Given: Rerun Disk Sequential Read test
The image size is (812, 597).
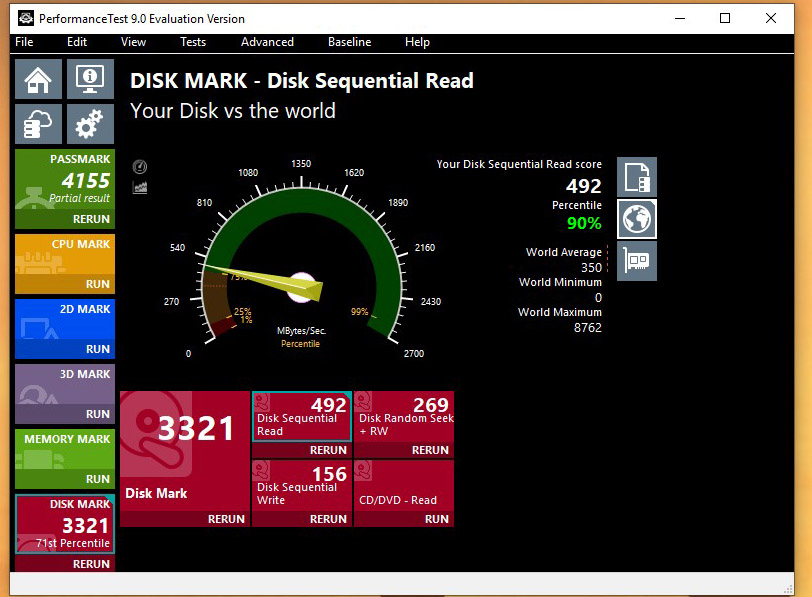Looking at the screenshot, I should tap(328, 450).
